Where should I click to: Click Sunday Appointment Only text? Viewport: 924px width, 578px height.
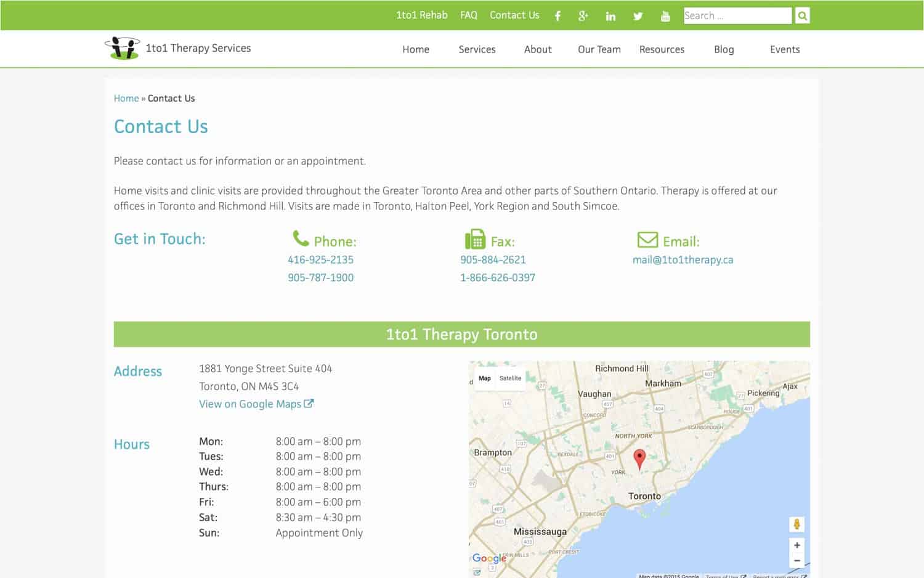pyautogui.click(x=319, y=532)
